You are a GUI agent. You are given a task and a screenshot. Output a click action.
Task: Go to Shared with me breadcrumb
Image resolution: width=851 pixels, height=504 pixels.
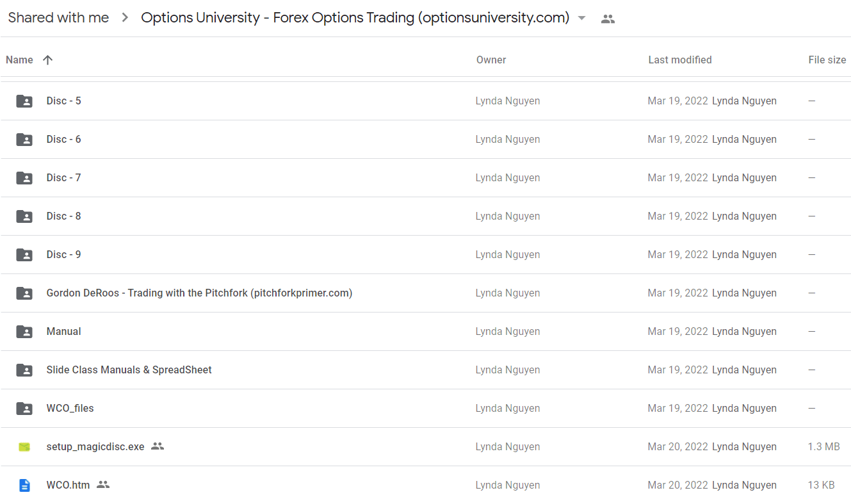point(58,18)
